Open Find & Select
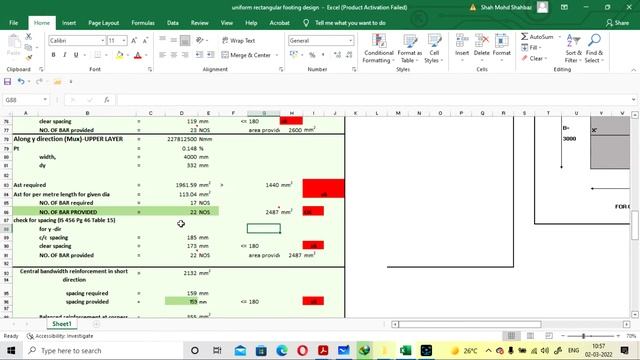The width and height of the screenshot is (640, 360). 594,49
